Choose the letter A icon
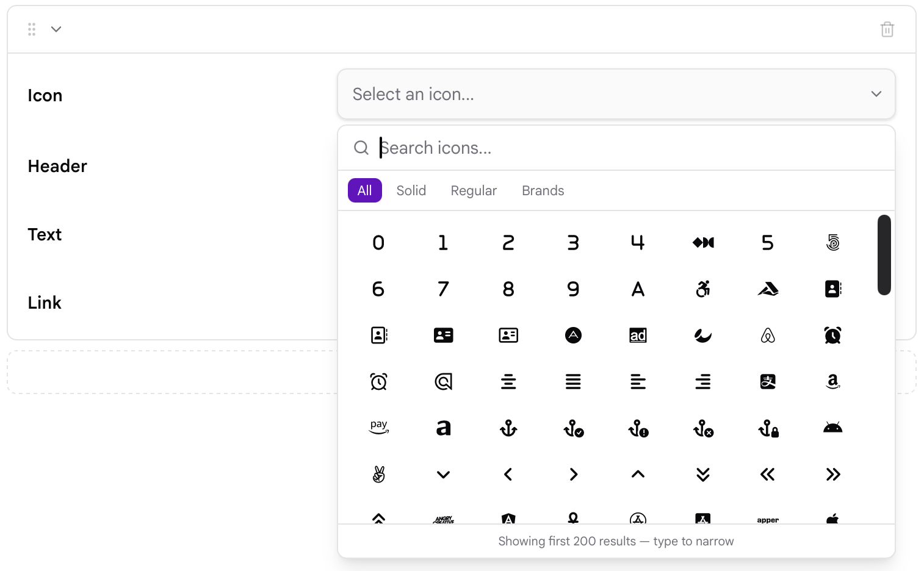The height and width of the screenshot is (571, 924). pyautogui.click(x=638, y=289)
